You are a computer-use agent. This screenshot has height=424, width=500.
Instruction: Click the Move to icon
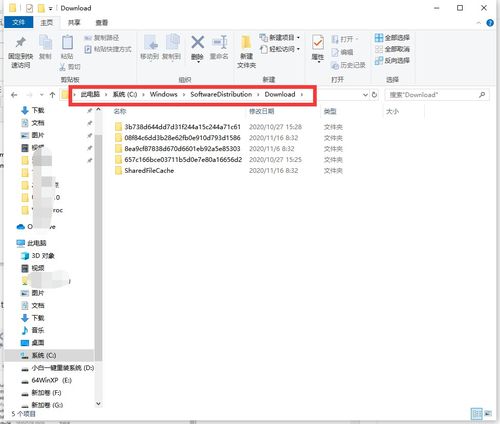pyautogui.click(x=150, y=43)
